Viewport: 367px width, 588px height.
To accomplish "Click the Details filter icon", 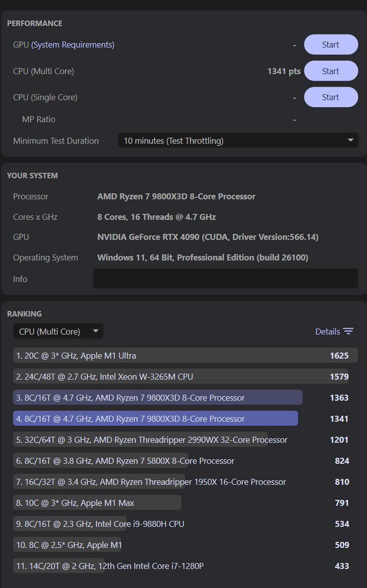I will 348,332.
